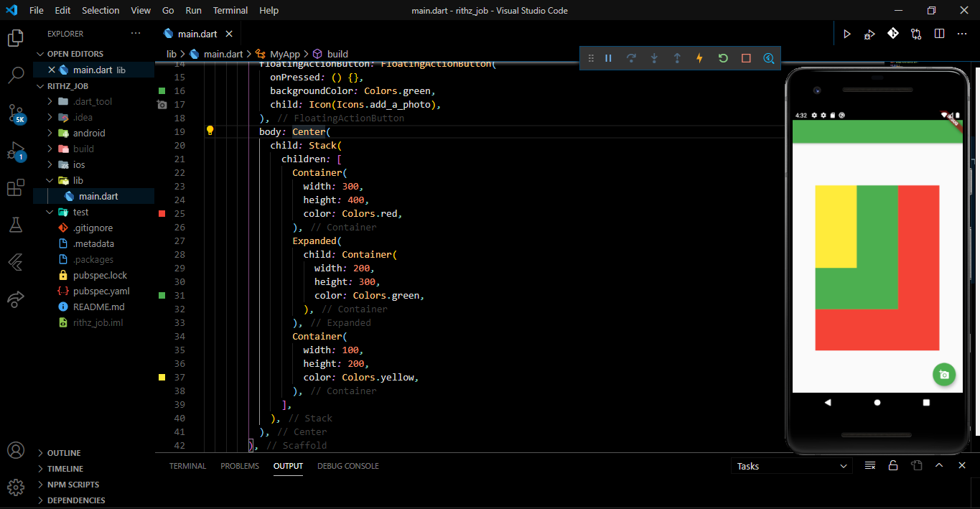Open the Run and Debug view
980x509 pixels.
click(x=16, y=151)
